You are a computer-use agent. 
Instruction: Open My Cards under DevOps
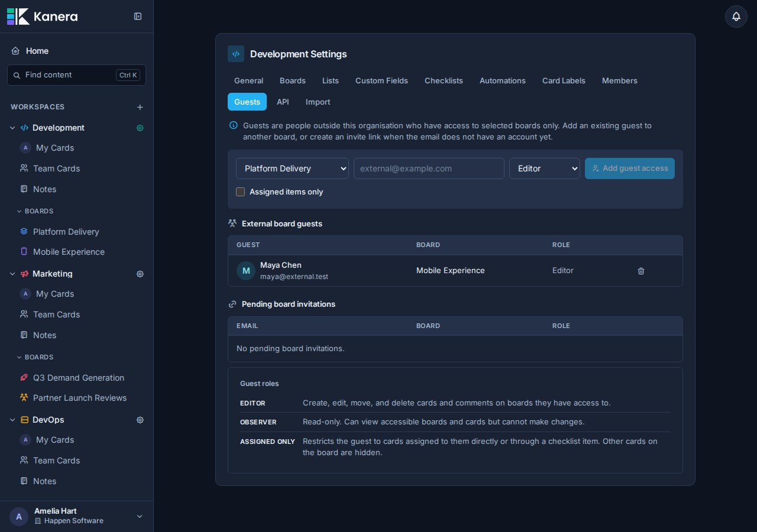[x=55, y=440]
